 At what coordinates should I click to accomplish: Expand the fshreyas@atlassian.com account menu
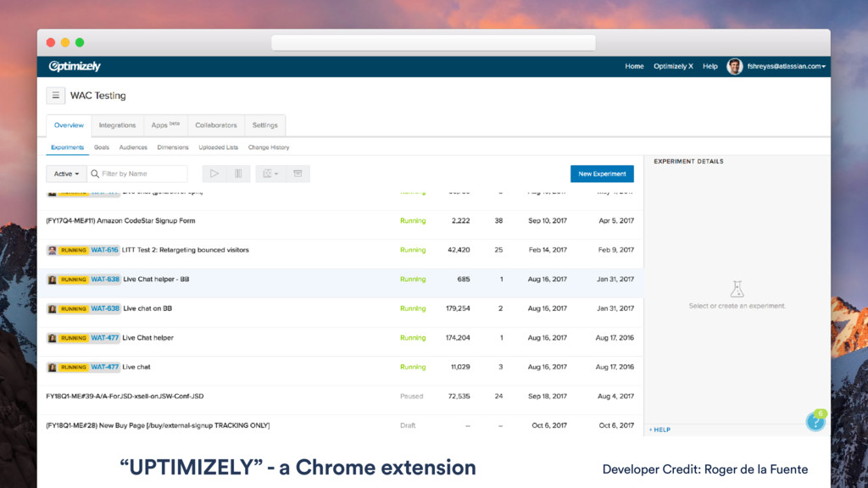pyautogui.click(x=786, y=66)
